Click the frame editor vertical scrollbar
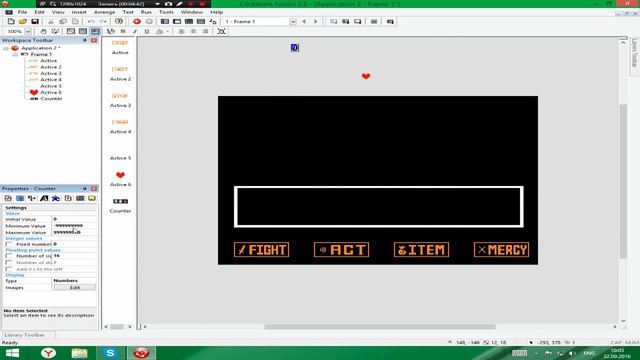640x360 pixels. click(x=623, y=181)
